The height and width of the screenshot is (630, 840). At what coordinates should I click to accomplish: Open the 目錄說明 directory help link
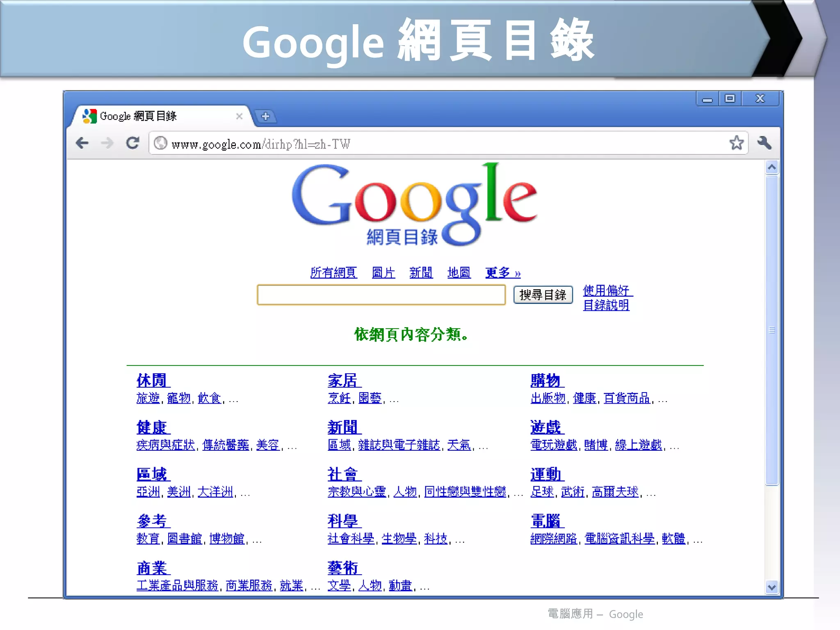pyautogui.click(x=606, y=305)
